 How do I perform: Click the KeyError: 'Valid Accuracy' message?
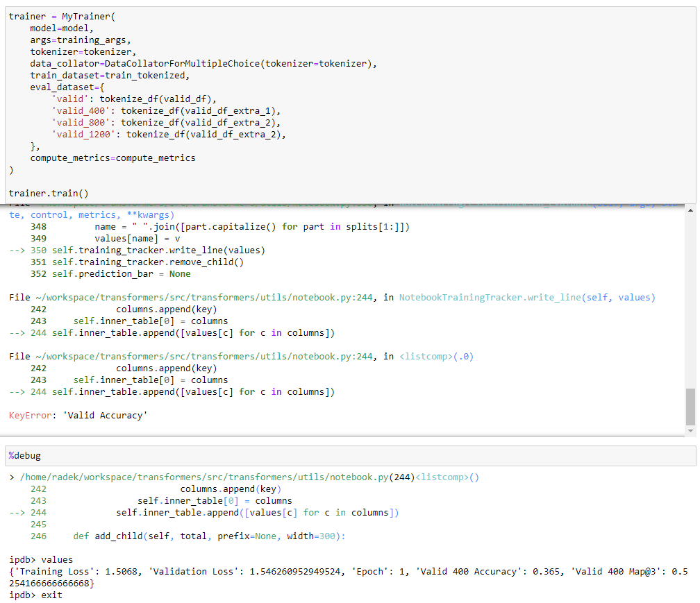pyautogui.click(x=78, y=416)
